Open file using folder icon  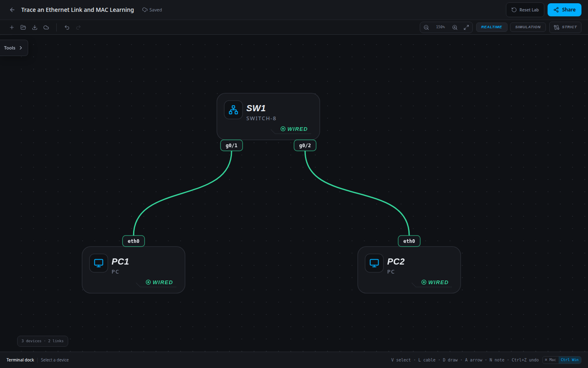tap(23, 27)
